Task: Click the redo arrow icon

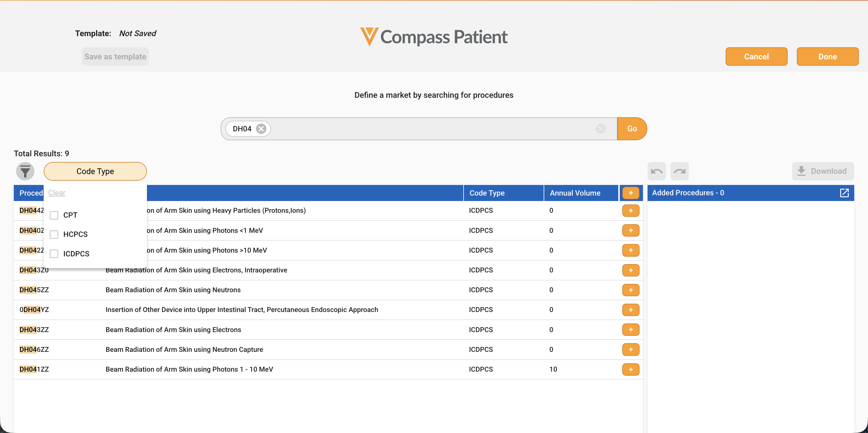Action: click(x=680, y=171)
